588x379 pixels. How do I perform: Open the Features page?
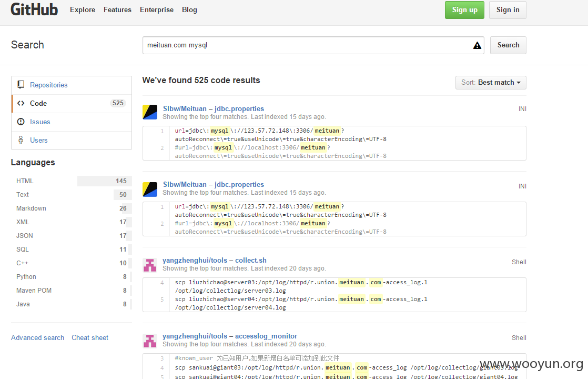coord(117,10)
